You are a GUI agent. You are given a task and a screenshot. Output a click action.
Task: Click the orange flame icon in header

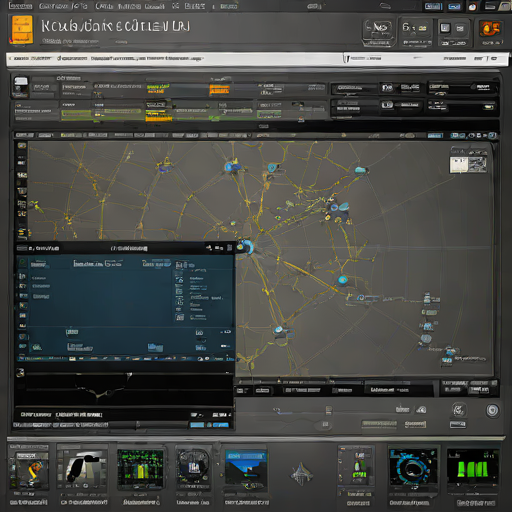(x=490, y=29)
